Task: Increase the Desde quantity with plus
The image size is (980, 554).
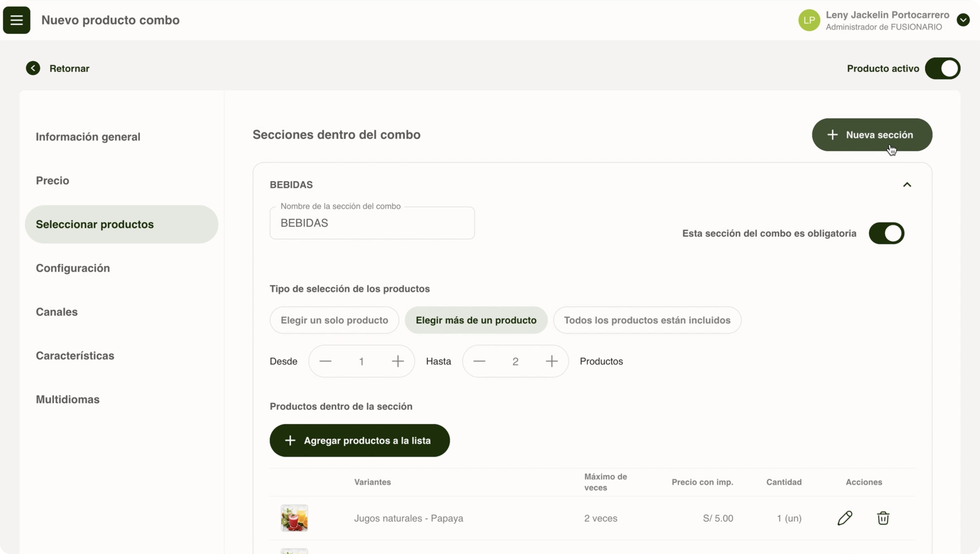Action: point(398,361)
